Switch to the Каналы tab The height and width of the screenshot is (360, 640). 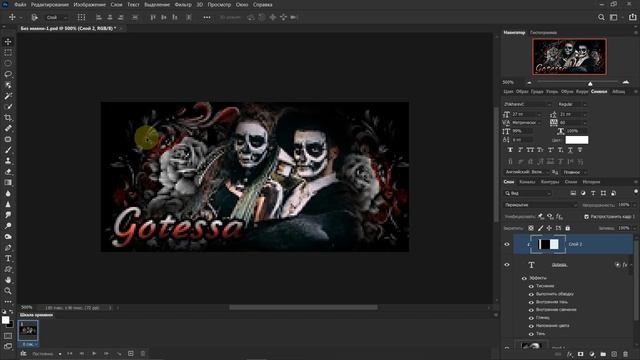click(x=527, y=182)
